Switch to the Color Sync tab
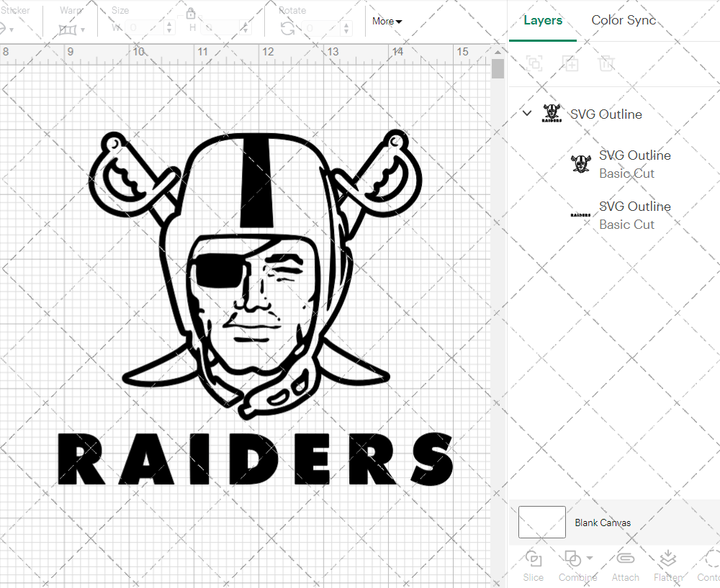 [623, 21]
